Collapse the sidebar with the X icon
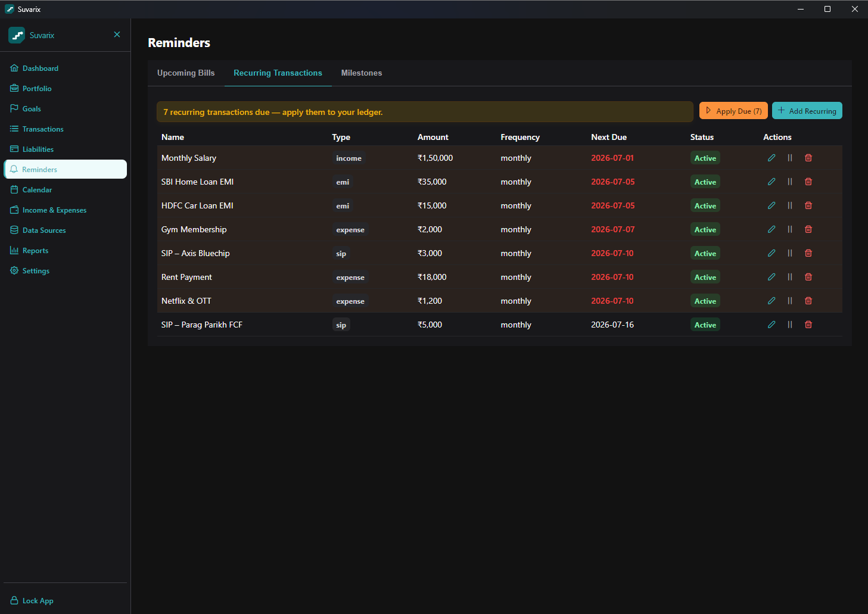The image size is (868, 614). pos(117,35)
